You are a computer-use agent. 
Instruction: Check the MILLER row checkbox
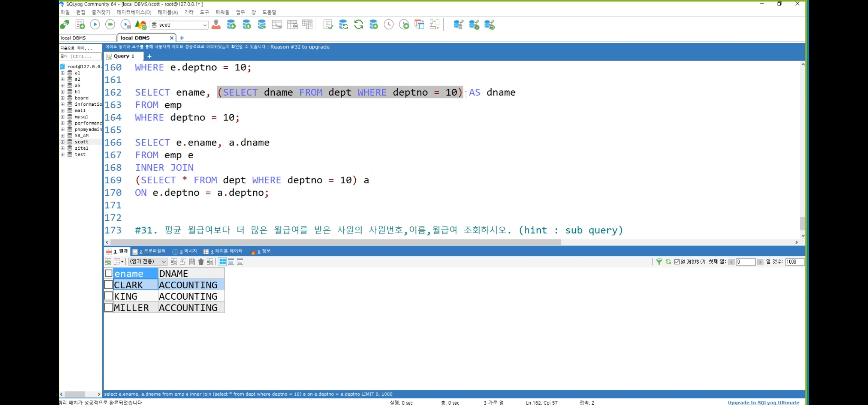(109, 307)
